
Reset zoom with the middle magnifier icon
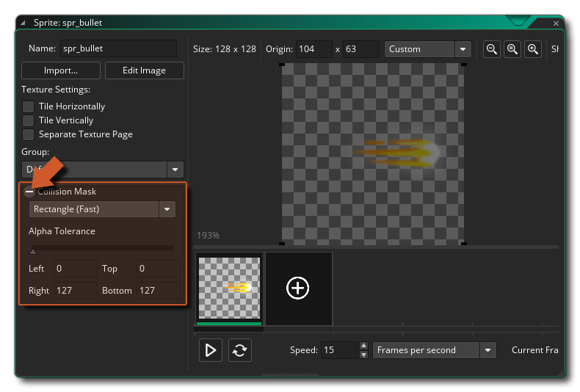[512, 49]
